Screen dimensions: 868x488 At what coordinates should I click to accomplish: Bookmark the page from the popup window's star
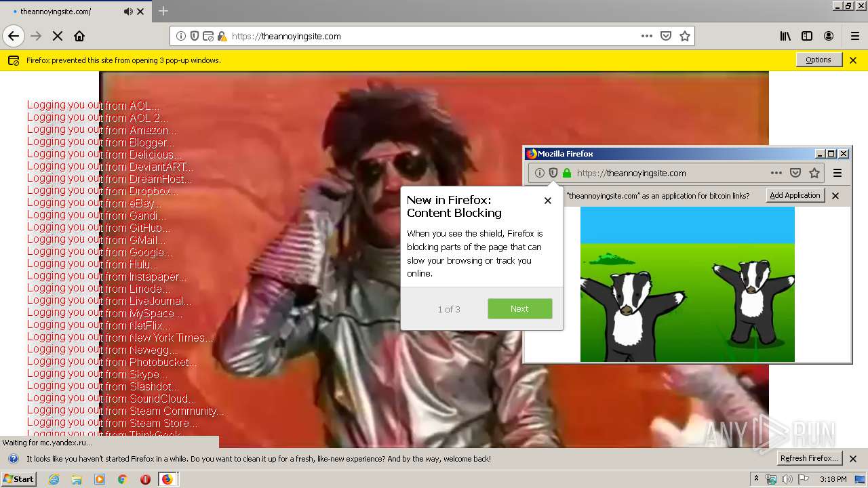[814, 173]
